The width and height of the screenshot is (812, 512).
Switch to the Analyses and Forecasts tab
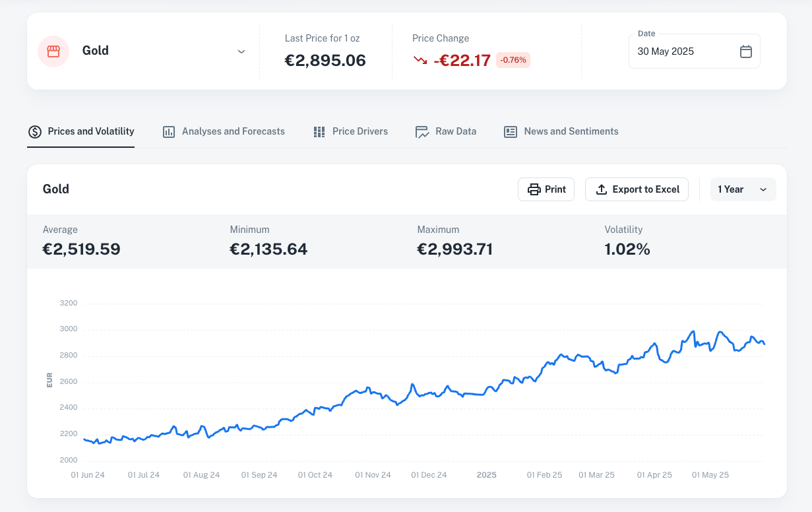(x=233, y=131)
